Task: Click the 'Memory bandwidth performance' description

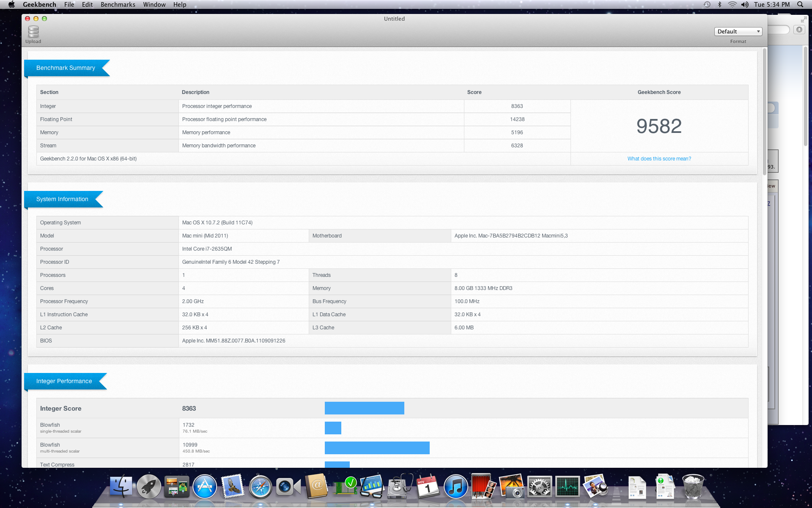Action: pyautogui.click(x=219, y=146)
